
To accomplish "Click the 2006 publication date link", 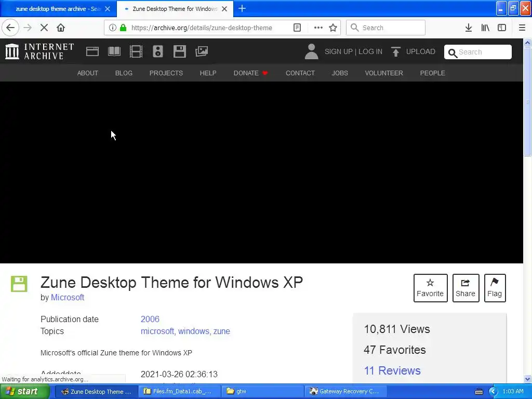I will [150, 319].
